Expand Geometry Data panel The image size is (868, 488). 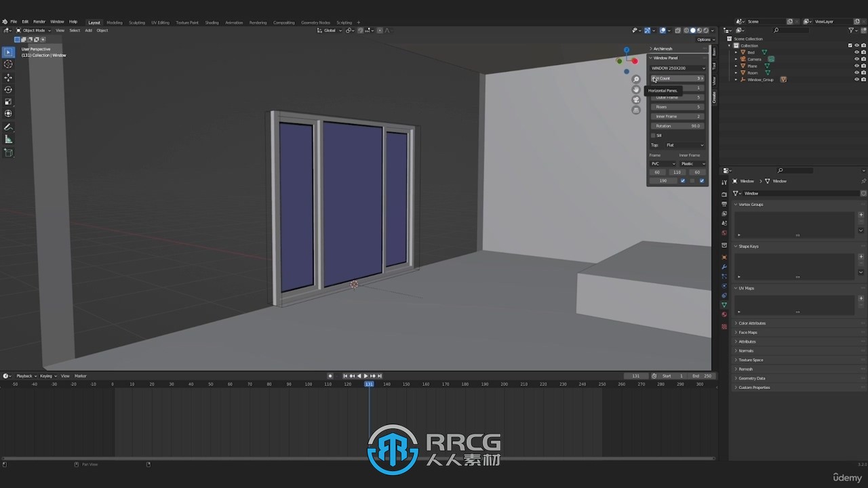tap(751, 378)
